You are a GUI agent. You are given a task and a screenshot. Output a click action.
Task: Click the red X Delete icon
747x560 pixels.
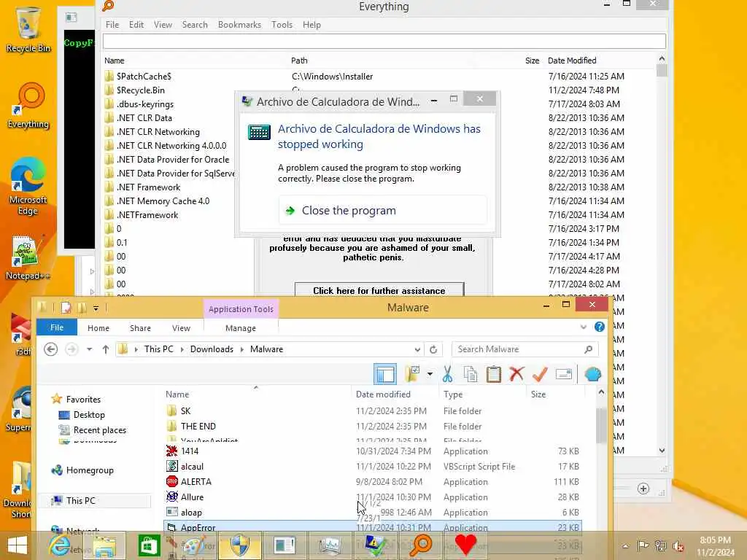point(516,374)
